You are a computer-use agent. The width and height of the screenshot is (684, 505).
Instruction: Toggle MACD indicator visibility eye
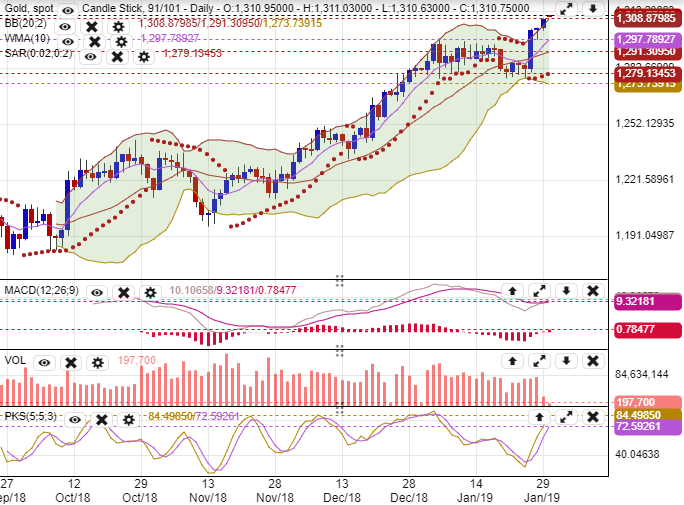[x=97, y=293]
